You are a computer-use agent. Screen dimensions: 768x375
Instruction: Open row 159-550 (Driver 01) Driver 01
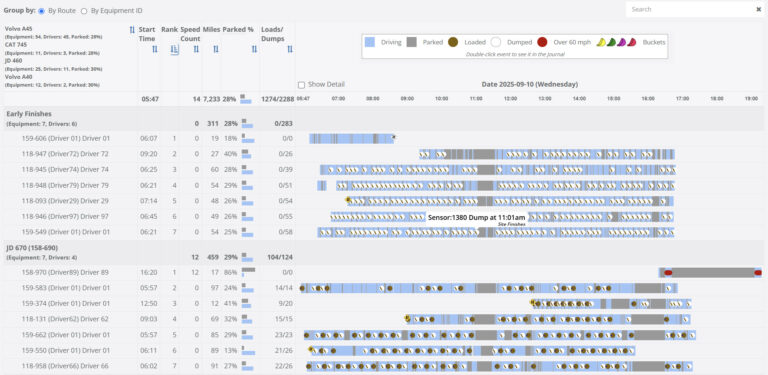point(66,351)
